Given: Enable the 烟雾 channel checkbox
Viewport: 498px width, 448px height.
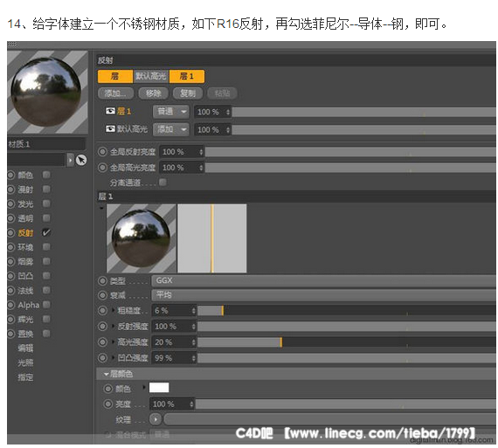Looking at the screenshot, I should tap(46, 261).
